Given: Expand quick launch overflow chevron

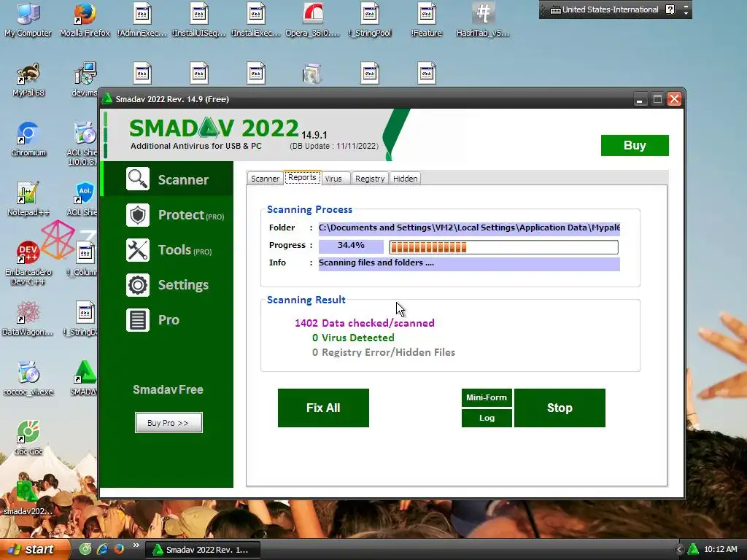Looking at the screenshot, I should [x=136, y=545].
